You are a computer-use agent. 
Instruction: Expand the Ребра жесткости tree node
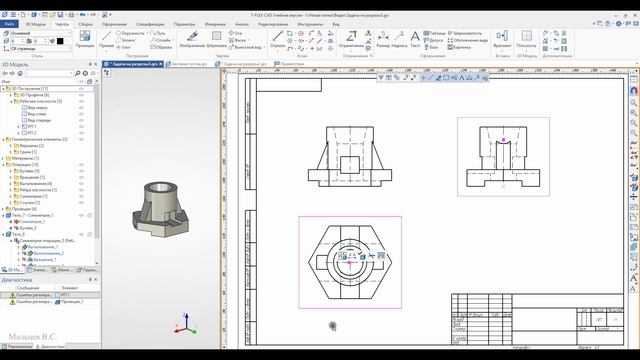pos(11,190)
